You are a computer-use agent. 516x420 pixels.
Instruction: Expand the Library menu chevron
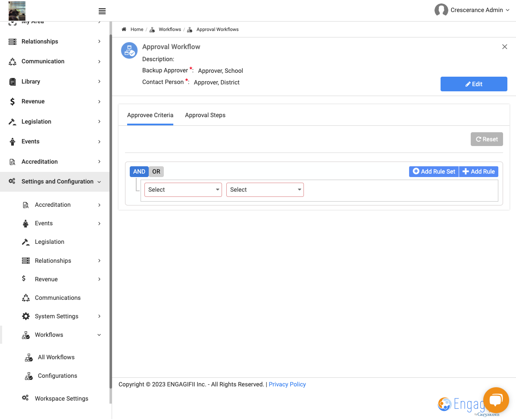(100, 81)
